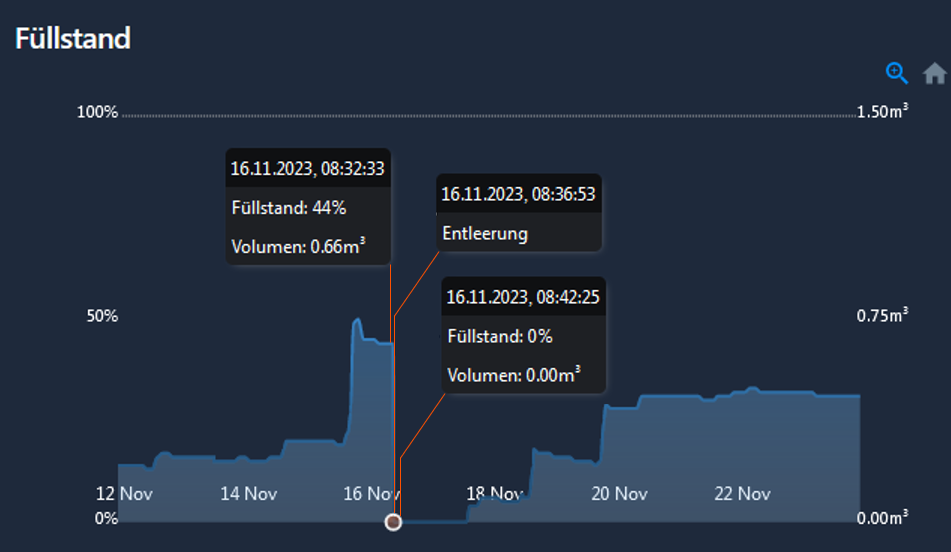Click the '0%' y-axis label
The height and width of the screenshot is (552, 951).
pos(106,519)
